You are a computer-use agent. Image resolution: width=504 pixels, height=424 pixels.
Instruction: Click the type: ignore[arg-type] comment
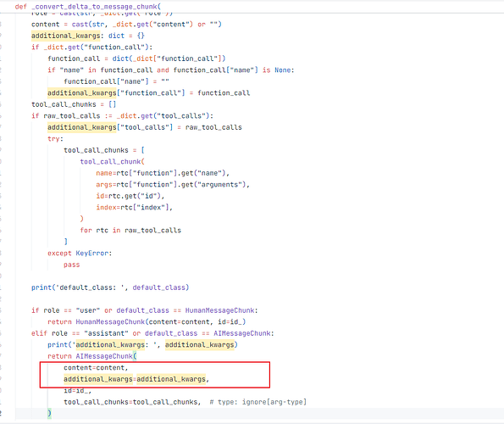click(258, 402)
